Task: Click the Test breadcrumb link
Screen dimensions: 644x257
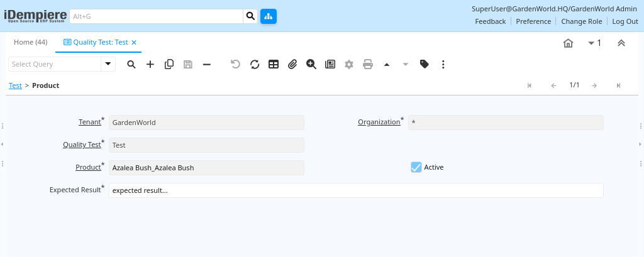Action: pyautogui.click(x=15, y=85)
